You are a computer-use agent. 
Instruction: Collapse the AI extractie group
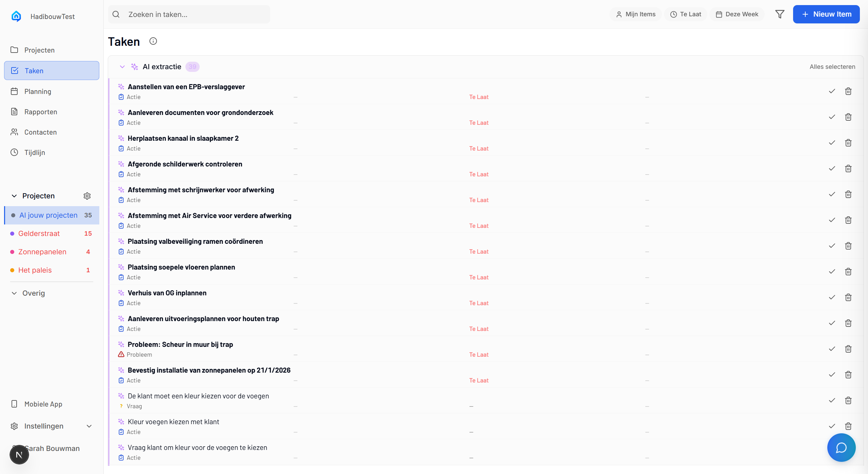point(122,66)
